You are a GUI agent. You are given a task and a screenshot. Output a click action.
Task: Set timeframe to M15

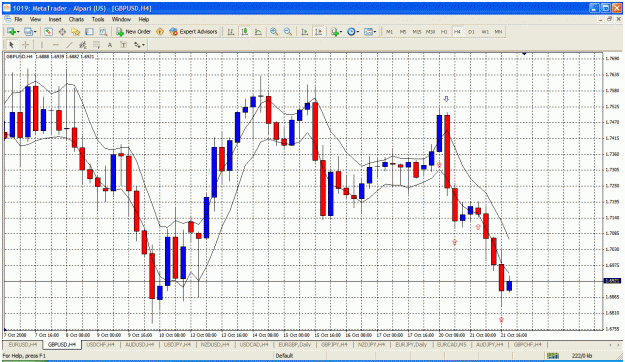(x=417, y=32)
